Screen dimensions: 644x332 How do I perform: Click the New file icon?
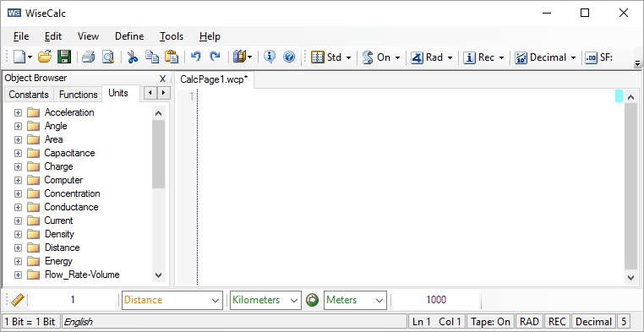point(19,57)
